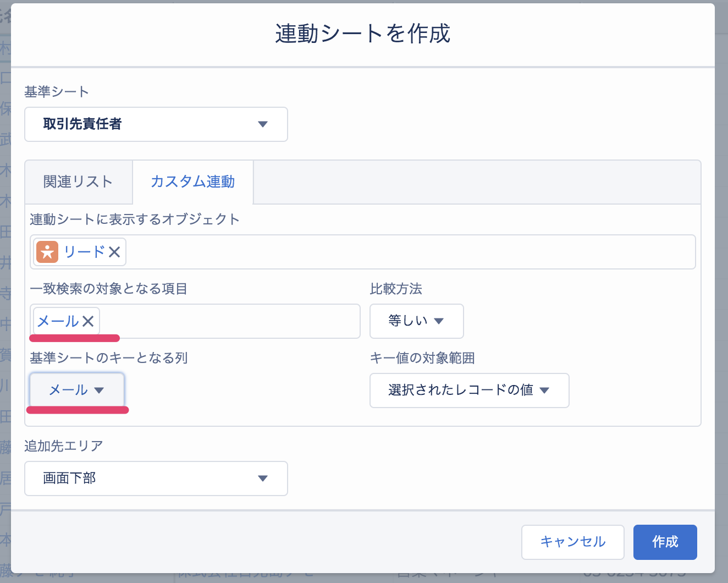Open the 基準シート 取引先責任者 dropdown
This screenshot has height=583, width=728.
click(x=156, y=124)
